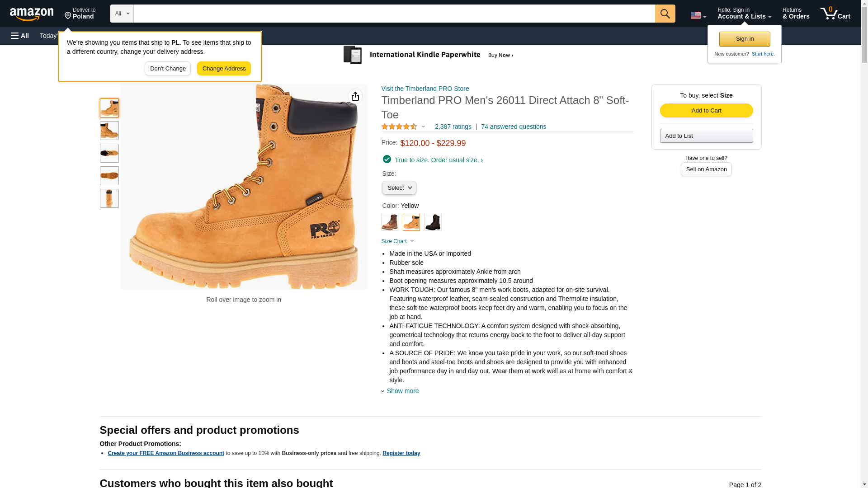
Task: Click the International Kindle Paperwhite banner
Action: [429, 55]
